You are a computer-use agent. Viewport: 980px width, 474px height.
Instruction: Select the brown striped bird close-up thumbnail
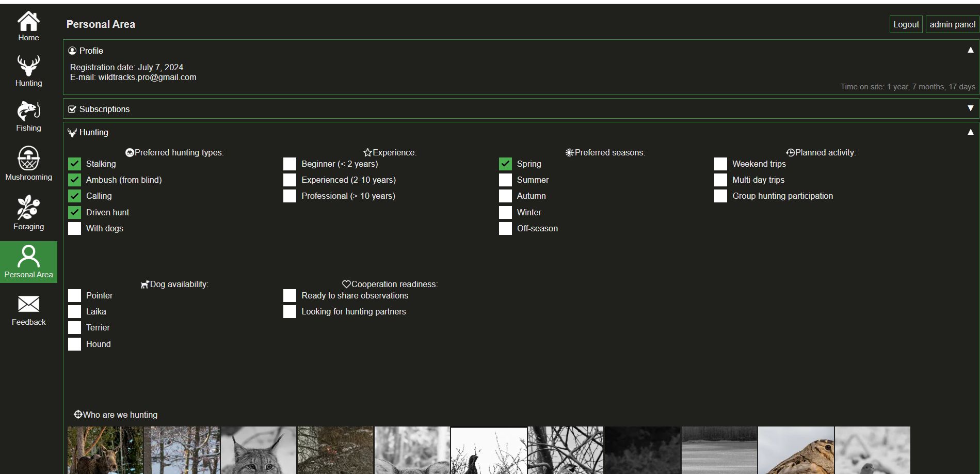pos(796,450)
